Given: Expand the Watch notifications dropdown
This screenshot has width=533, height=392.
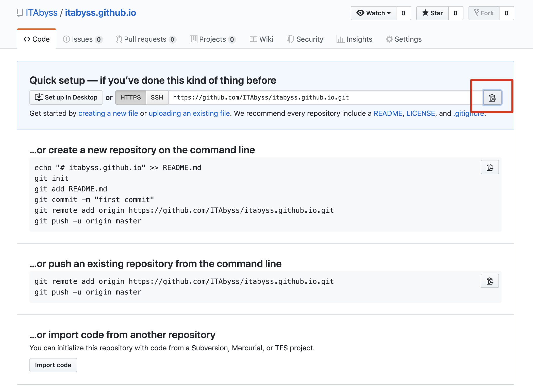Looking at the screenshot, I should (x=374, y=13).
